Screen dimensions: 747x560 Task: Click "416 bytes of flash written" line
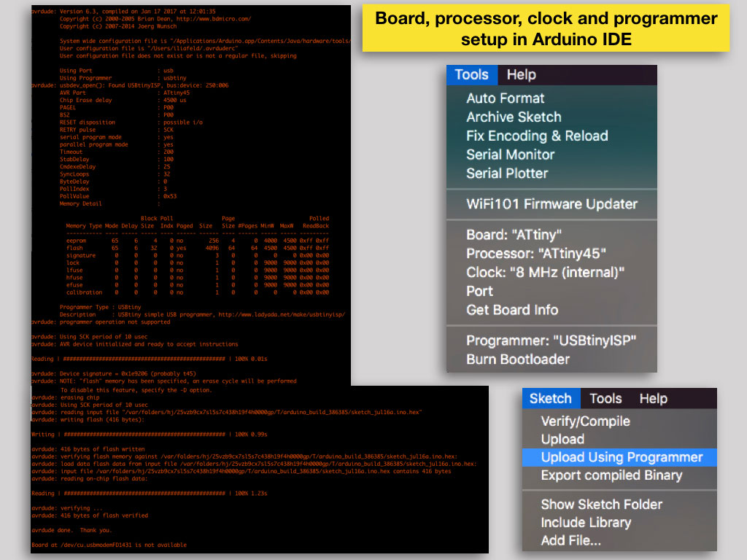[x=88, y=449]
